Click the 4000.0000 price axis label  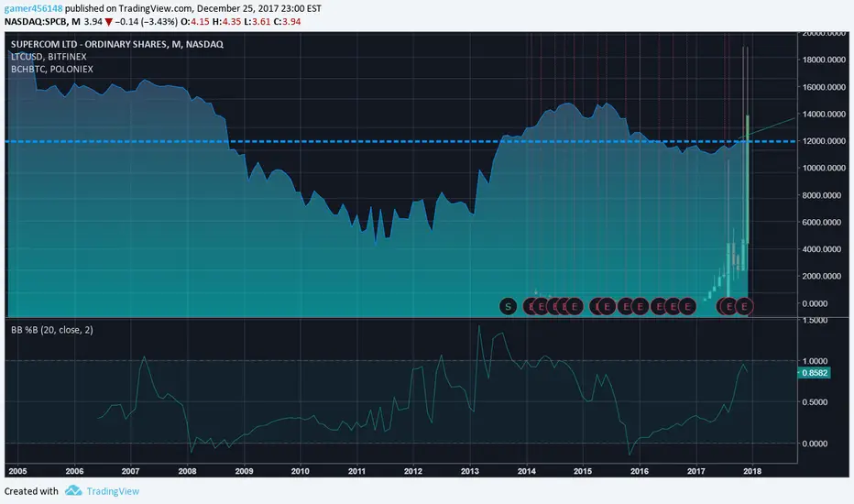point(824,249)
